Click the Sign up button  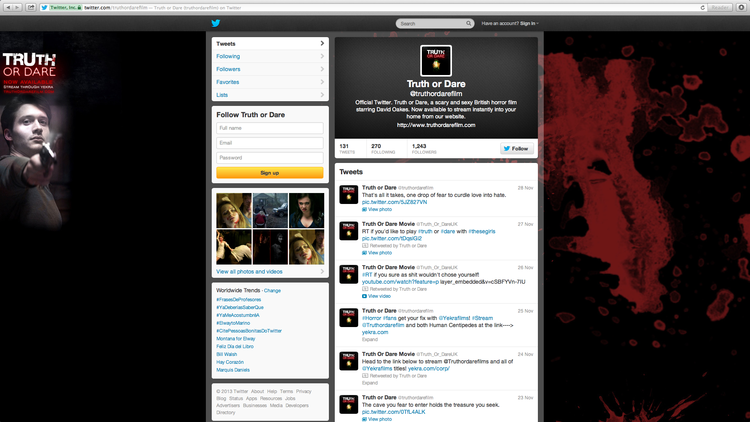click(270, 173)
